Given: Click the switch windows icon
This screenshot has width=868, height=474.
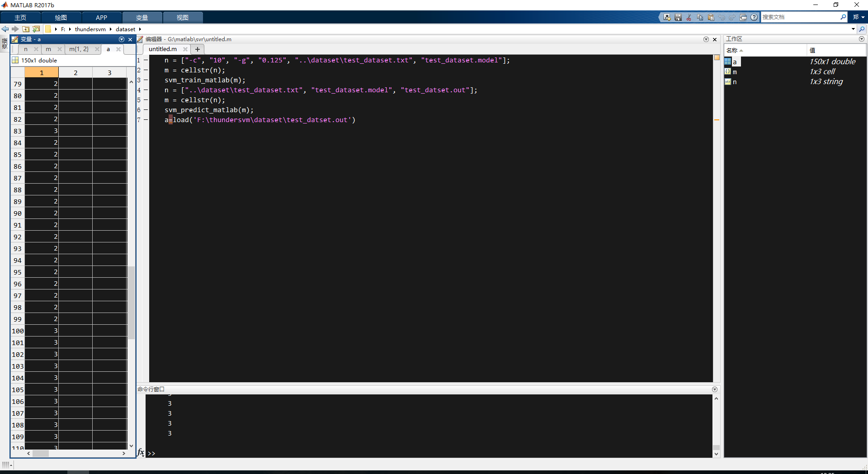Looking at the screenshot, I should (x=743, y=17).
